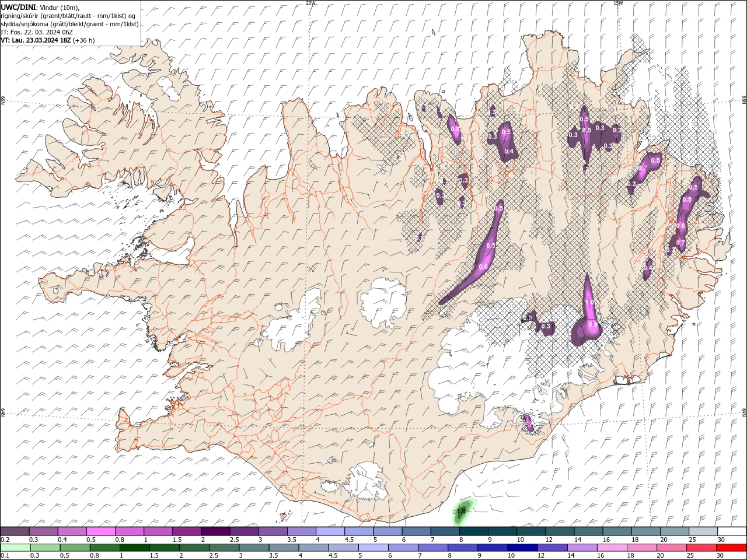Click the 8 swatch in lower rain legend
Image resolution: width=747 pixels, height=560 pixels.
463,548
